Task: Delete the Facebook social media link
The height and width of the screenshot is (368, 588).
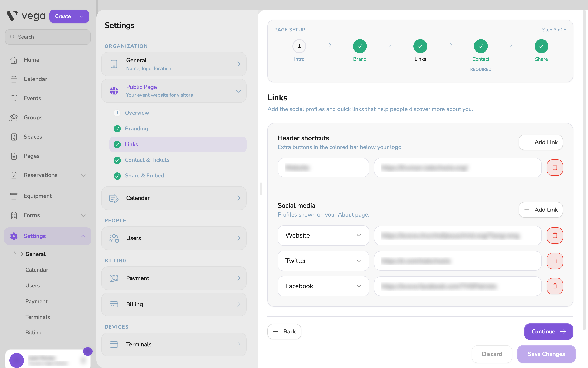Action: [555, 286]
